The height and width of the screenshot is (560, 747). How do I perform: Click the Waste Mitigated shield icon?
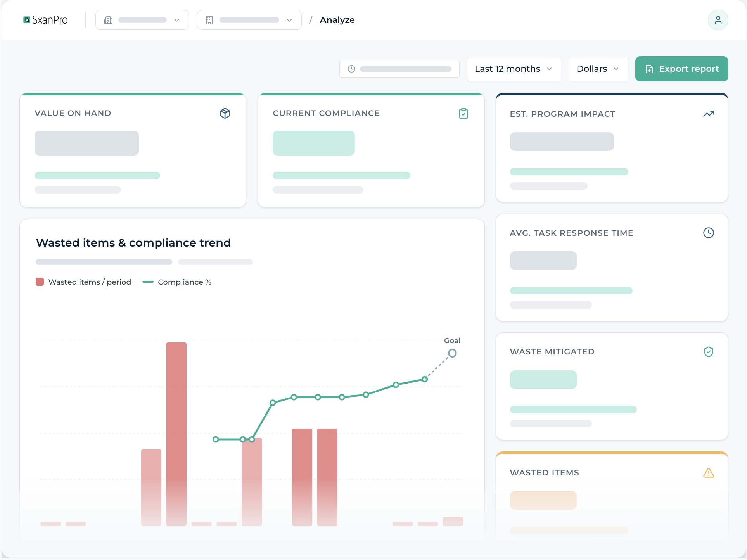coord(709,352)
